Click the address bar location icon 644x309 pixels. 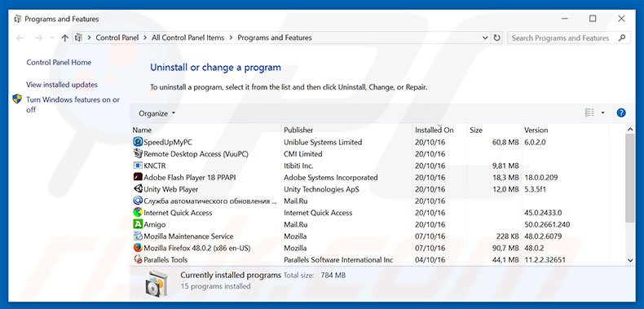pyautogui.click(x=79, y=38)
